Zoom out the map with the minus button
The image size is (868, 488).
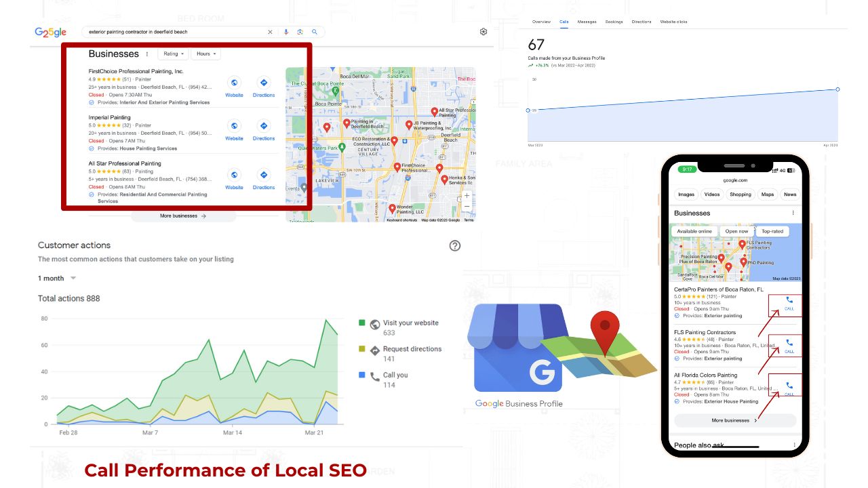(467, 206)
